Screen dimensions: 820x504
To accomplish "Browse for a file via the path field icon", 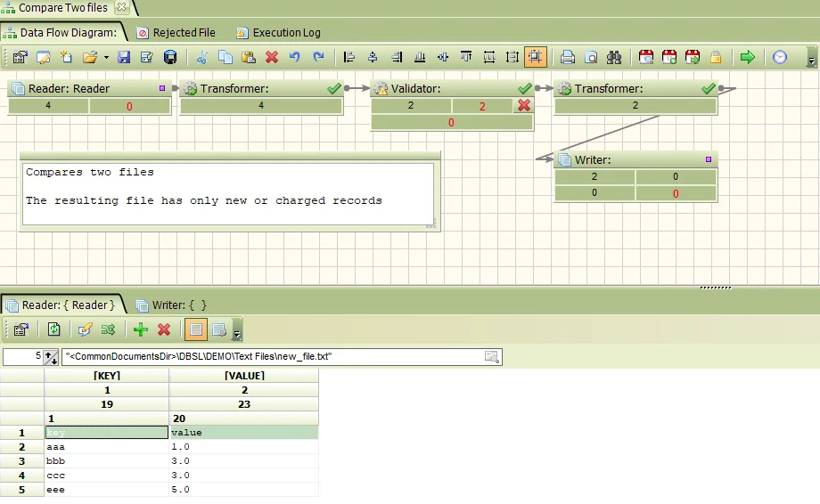I will pos(492,357).
